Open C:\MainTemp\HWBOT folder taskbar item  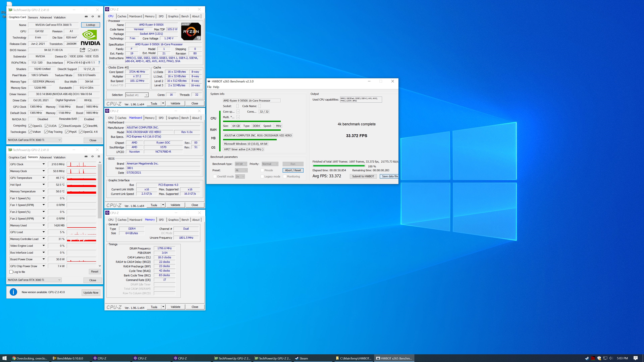[x=354, y=358]
